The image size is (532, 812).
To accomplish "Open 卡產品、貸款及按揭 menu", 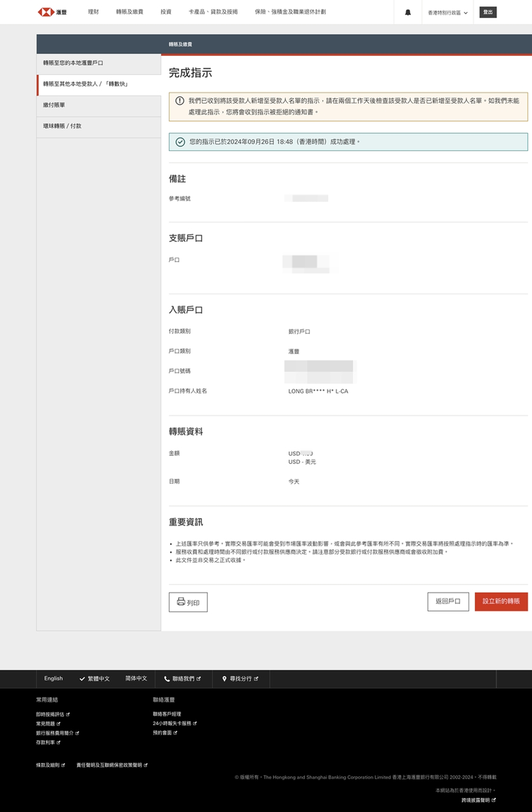I will (213, 12).
